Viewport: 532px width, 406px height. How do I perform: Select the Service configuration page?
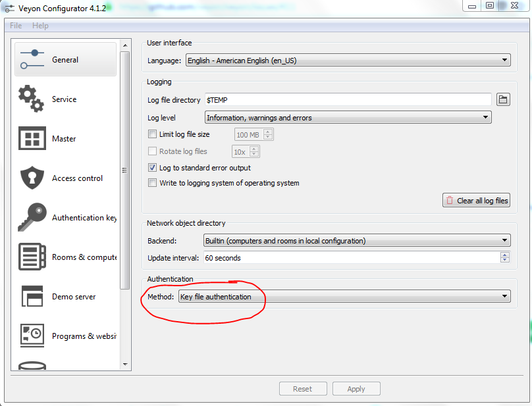(x=64, y=99)
